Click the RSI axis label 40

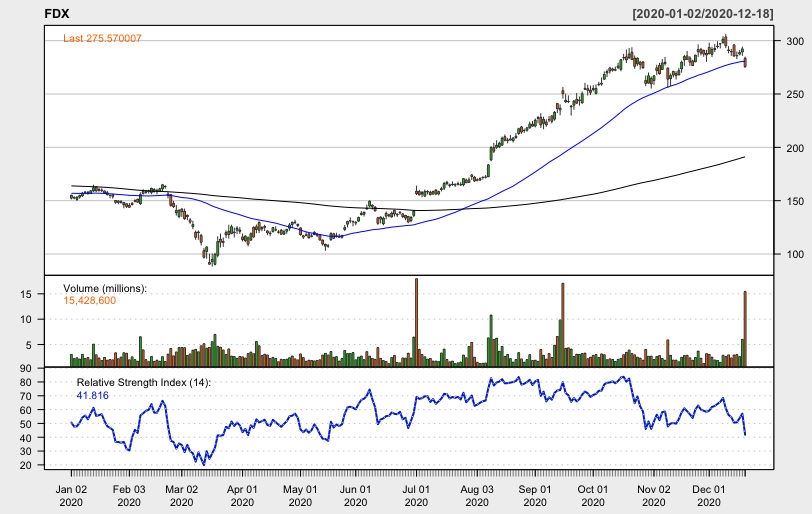tap(26, 438)
